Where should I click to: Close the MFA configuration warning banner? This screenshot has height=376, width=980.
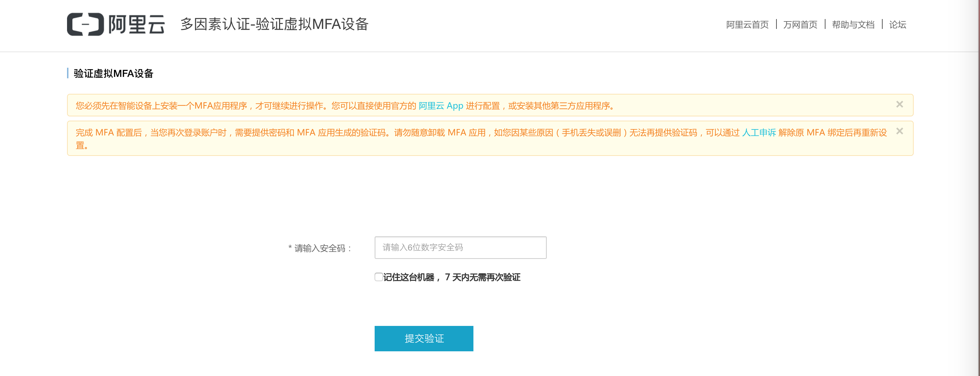tap(899, 131)
